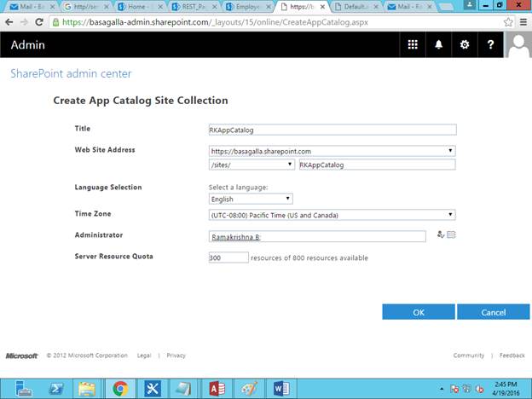532x399 pixels.
Task: Open the notifications bell
Action: [x=438, y=45]
